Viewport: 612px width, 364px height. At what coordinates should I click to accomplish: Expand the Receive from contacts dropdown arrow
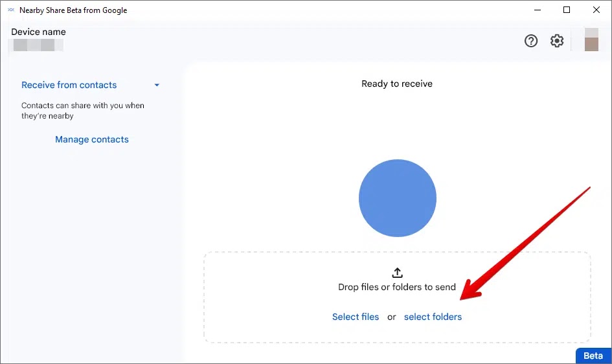pos(157,85)
